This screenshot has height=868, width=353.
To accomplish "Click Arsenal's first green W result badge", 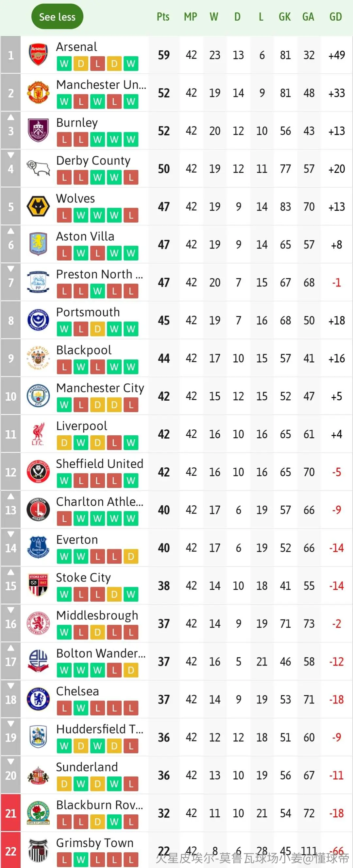I will (64, 63).
